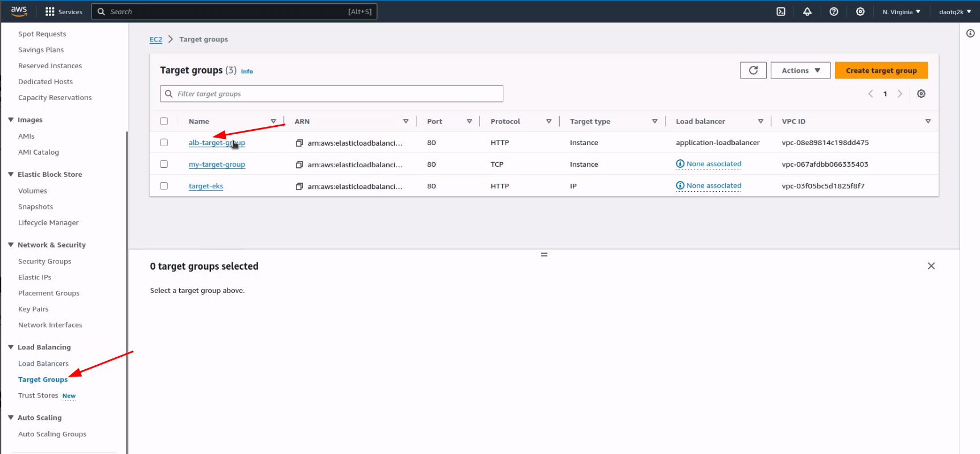Collapse the Elastic Block Store section
980x454 pixels.
point(11,174)
